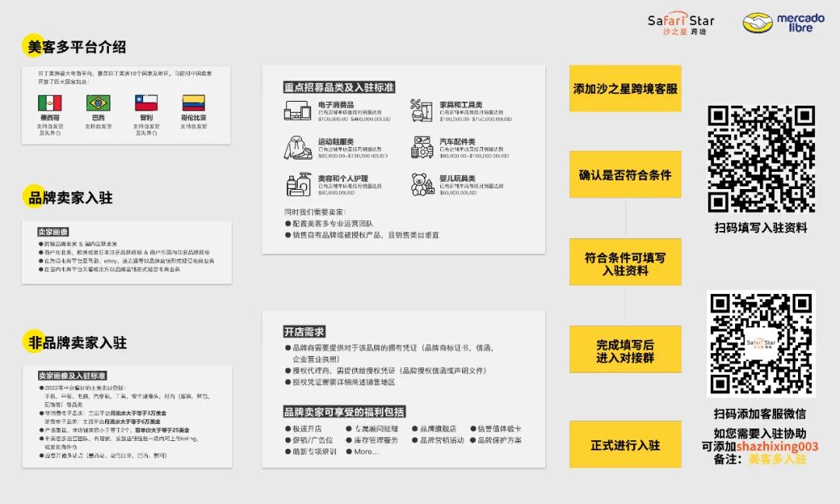Viewport: 840px width, 504px height.
Task: Click the Colombia flag icon
Action: [194, 103]
